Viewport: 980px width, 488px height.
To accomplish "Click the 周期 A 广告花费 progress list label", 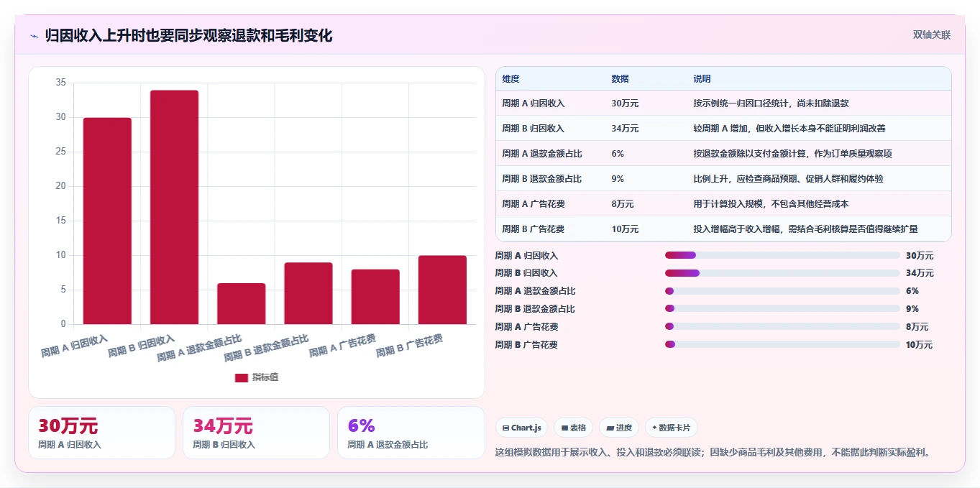I will coord(526,327).
